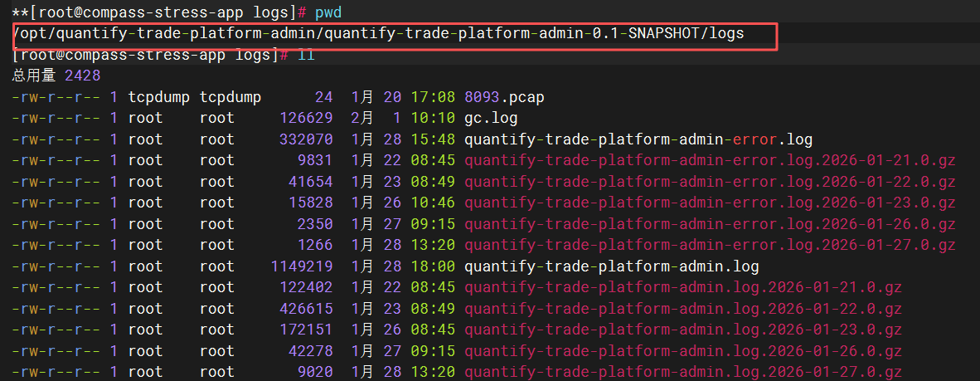The height and width of the screenshot is (381, 980).
Task: Click the 总用量 2428 total line
Action: 56,76
